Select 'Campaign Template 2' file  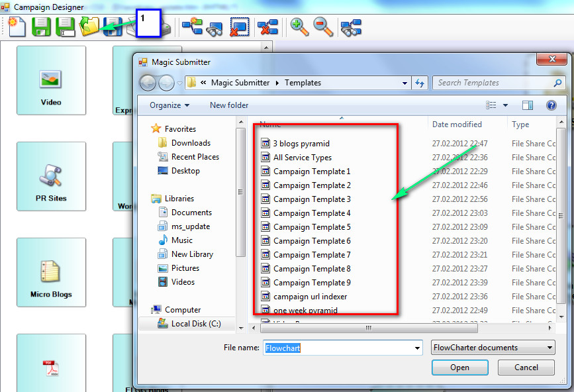coord(306,185)
